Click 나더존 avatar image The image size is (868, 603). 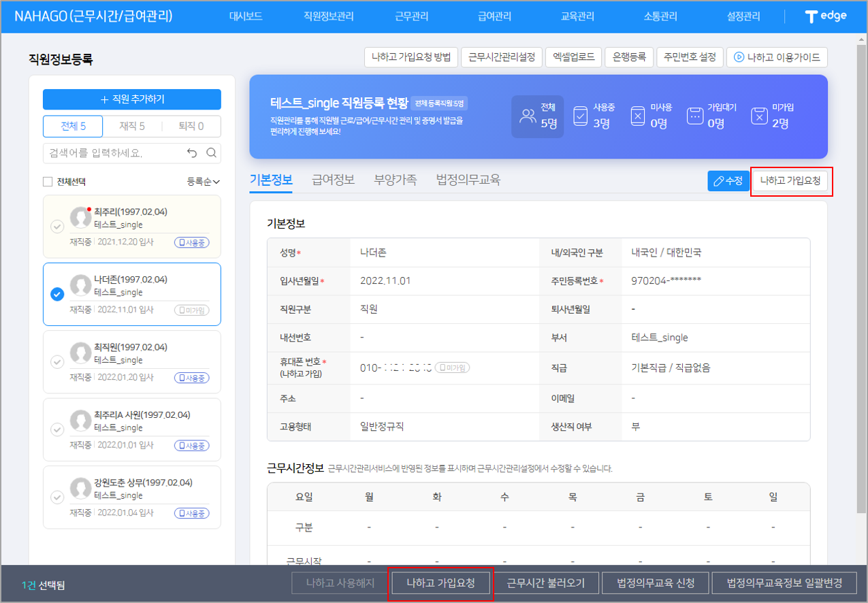point(81,285)
